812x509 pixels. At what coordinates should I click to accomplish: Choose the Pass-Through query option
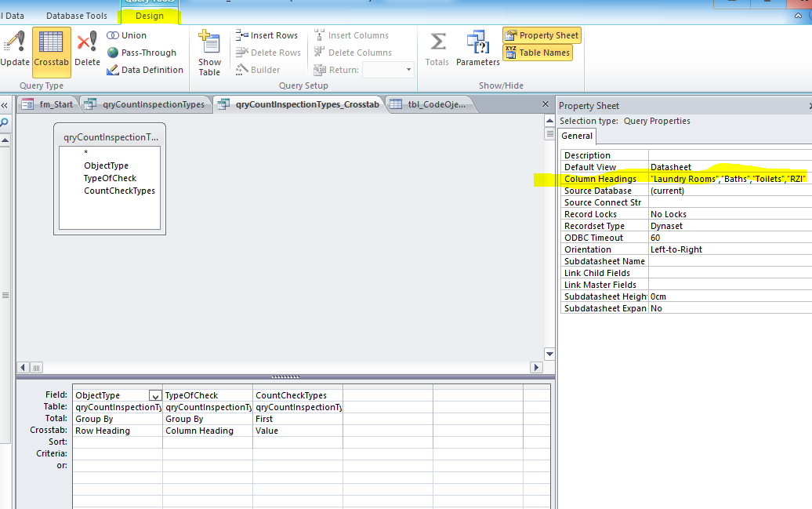tap(141, 53)
